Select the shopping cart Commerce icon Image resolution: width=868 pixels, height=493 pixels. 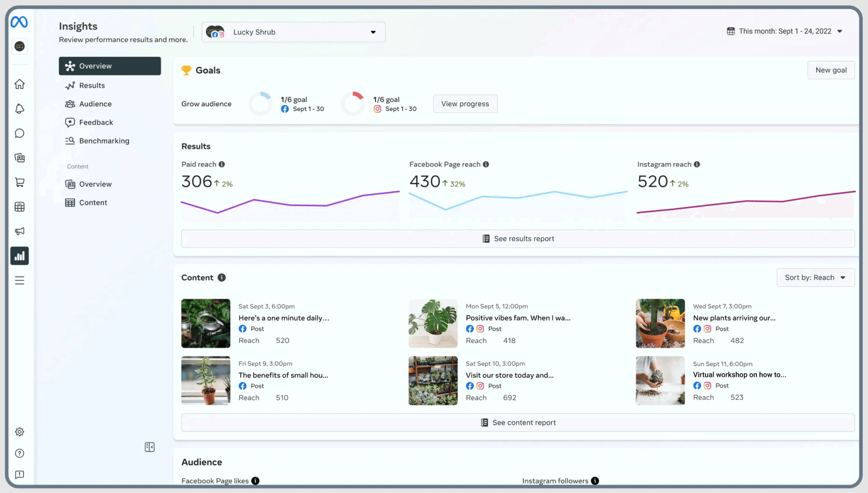[x=20, y=182]
